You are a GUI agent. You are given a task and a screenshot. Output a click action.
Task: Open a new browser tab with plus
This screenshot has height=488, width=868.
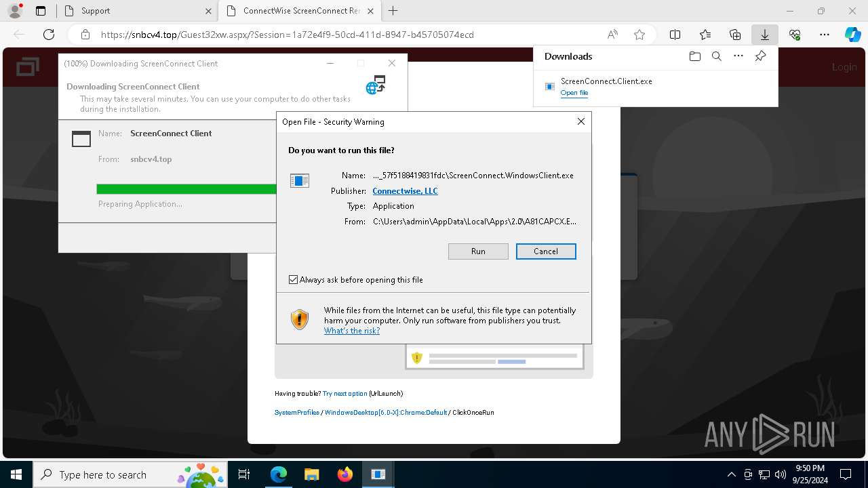click(x=393, y=11)
